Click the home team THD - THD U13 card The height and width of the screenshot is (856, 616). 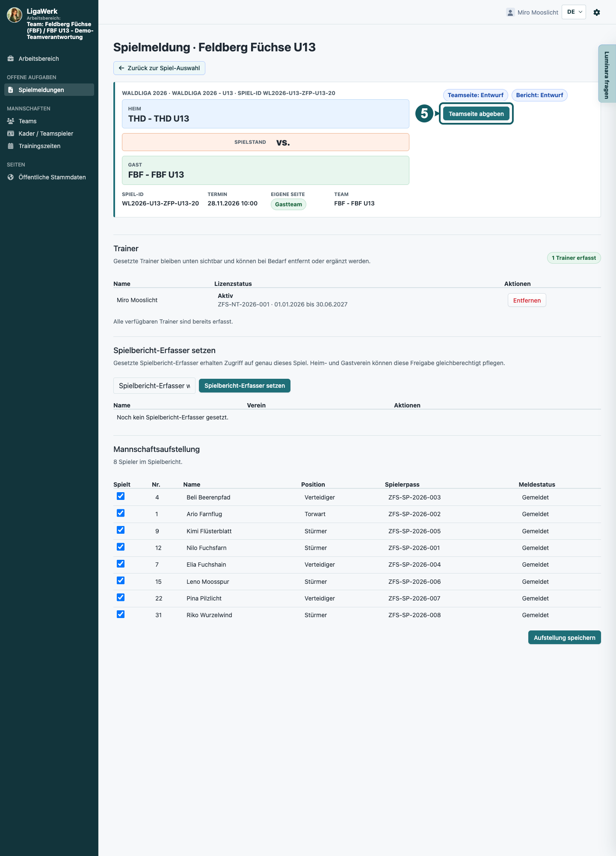point(266,114)
